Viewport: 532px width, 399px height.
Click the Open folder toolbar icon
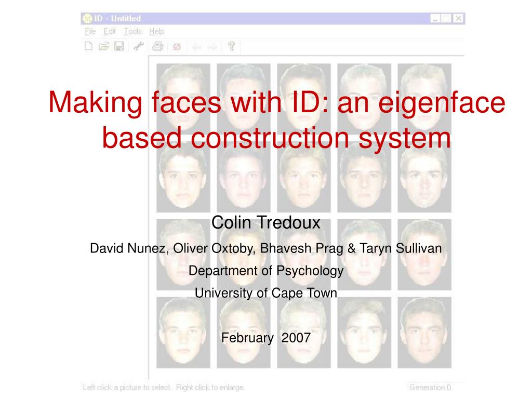click(104, 46)
